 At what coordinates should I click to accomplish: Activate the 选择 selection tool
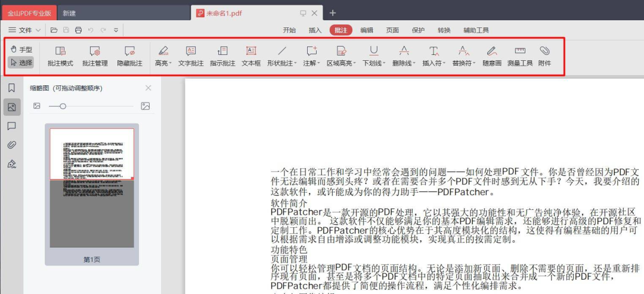[21, 63]
